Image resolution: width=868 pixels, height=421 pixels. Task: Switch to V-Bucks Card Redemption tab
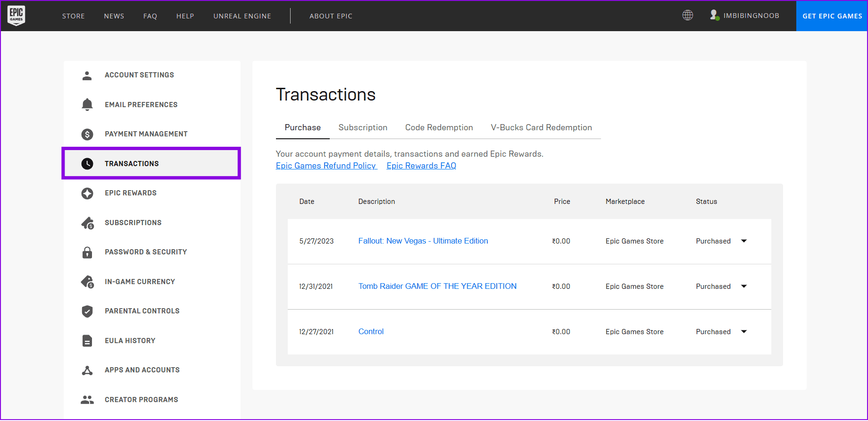[542, 127]
